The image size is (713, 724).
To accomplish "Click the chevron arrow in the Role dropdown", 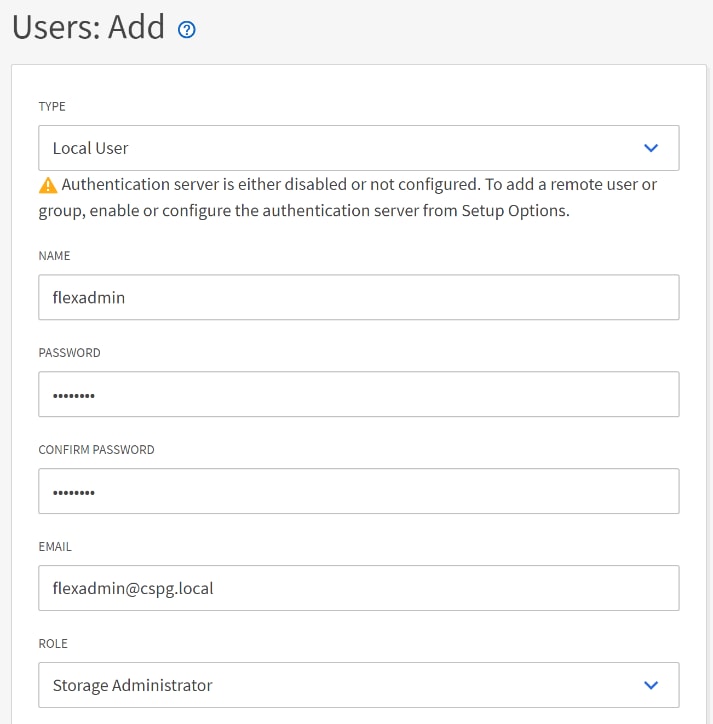I will (651, 685).
